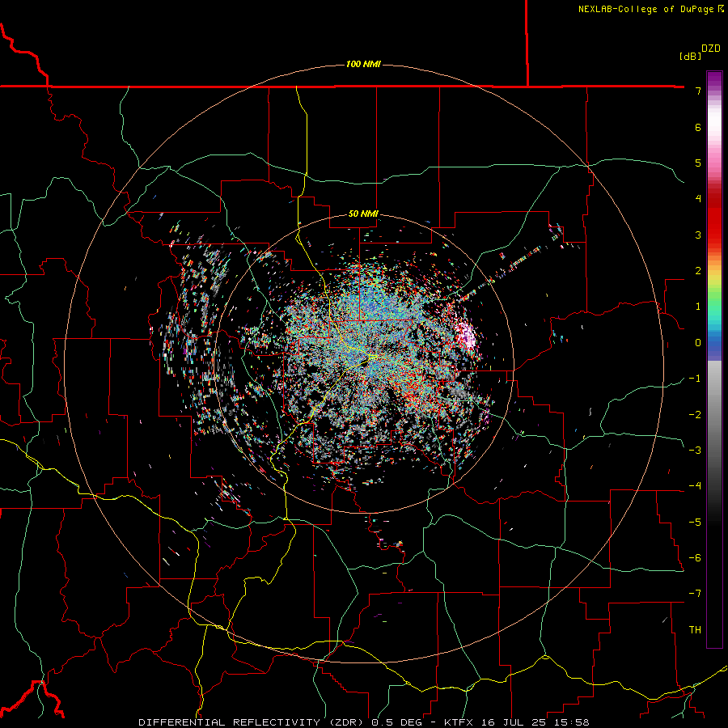Click the NEXLAB-College of DuPage watermark text

[650, 9]
